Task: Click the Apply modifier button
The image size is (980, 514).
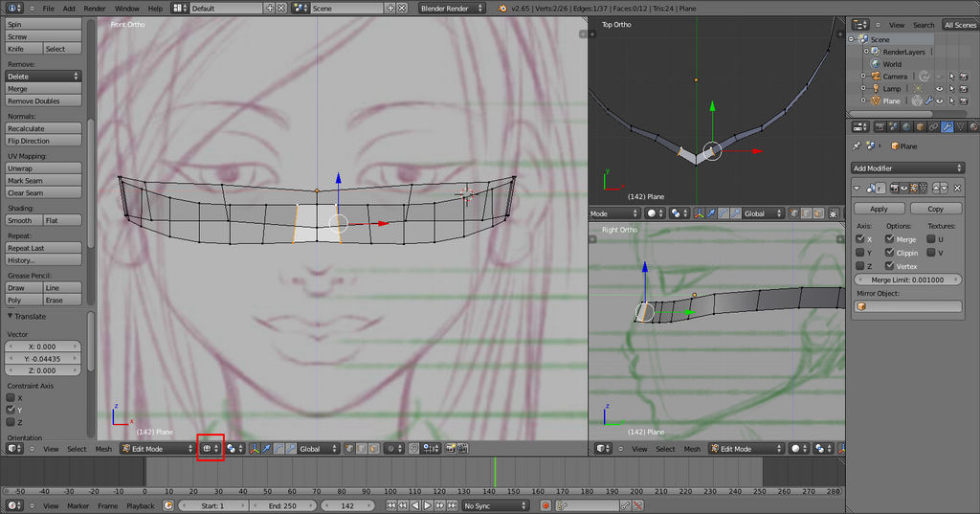Action: tap(879, 208)
